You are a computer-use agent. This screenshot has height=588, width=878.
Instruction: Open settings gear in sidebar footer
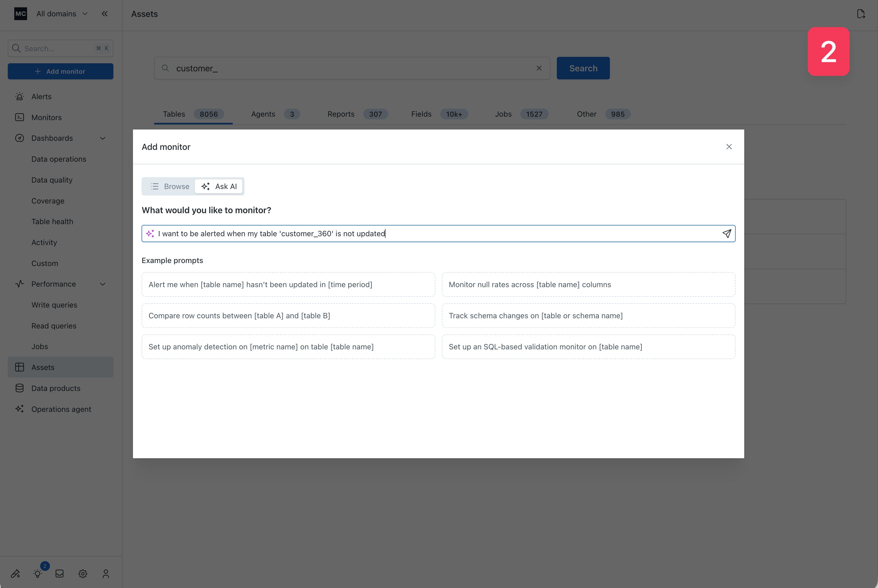(83, 573)
